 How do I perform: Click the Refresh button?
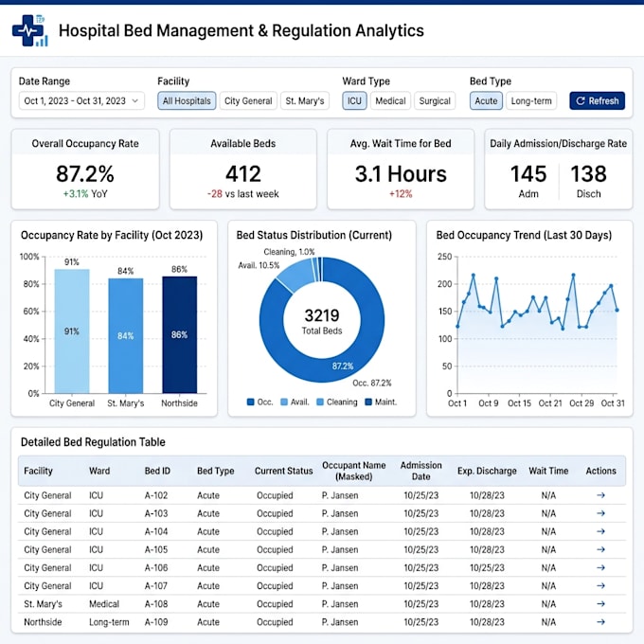click(597, 100)
